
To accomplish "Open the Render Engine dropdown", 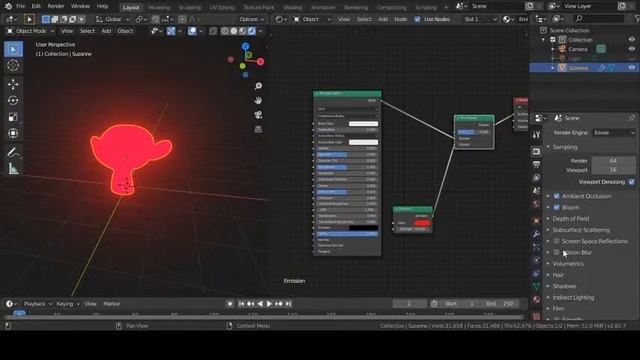I will point(613,133).
